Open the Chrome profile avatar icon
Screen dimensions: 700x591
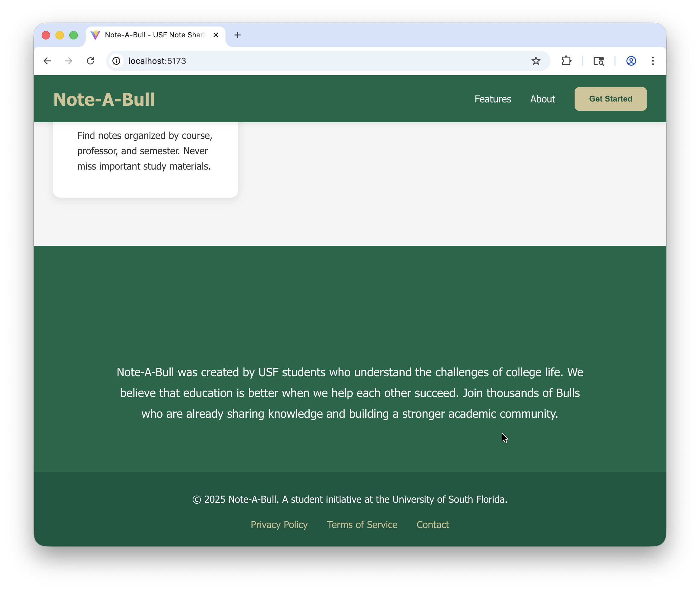[631, 61]
